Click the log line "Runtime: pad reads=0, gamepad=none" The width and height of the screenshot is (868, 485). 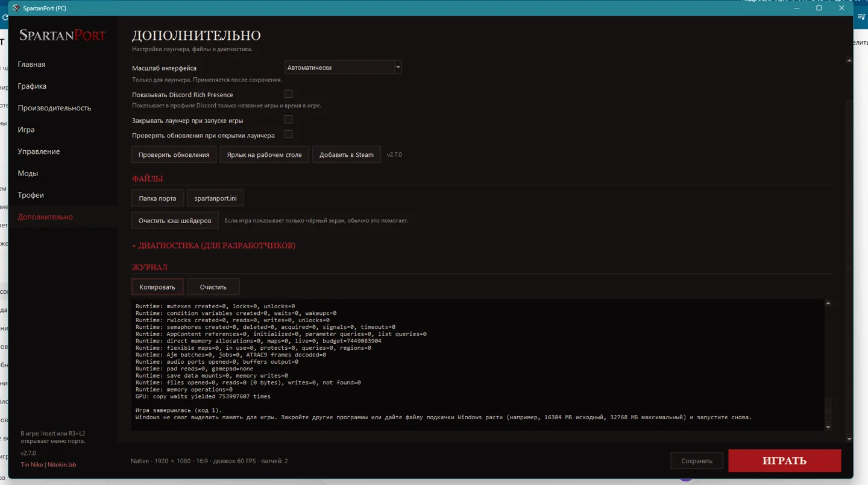coord(194,369)
